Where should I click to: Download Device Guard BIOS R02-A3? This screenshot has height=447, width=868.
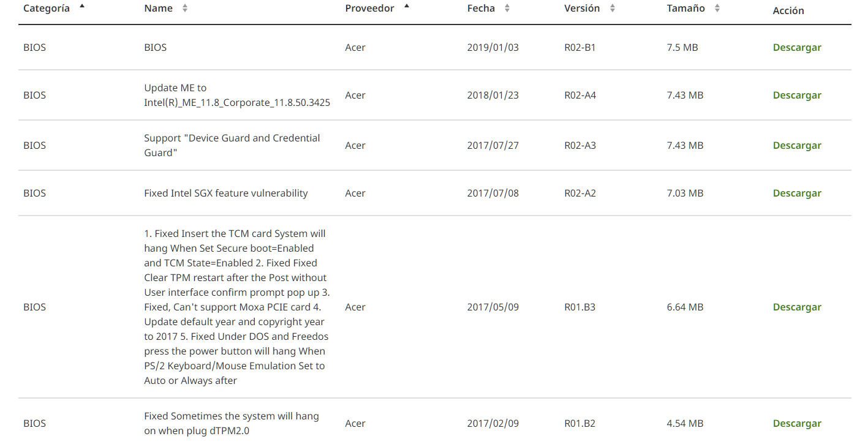tap(797, 146)
